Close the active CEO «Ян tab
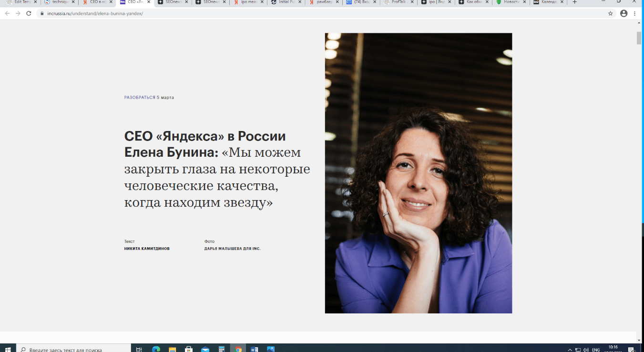644x352 pixels. [x=149, y=2]
